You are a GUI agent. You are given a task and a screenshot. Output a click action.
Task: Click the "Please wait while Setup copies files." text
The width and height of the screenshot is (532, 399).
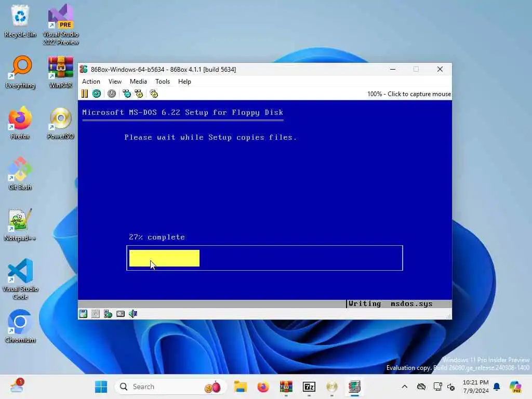pyautogui.click(x=210, y=137)
